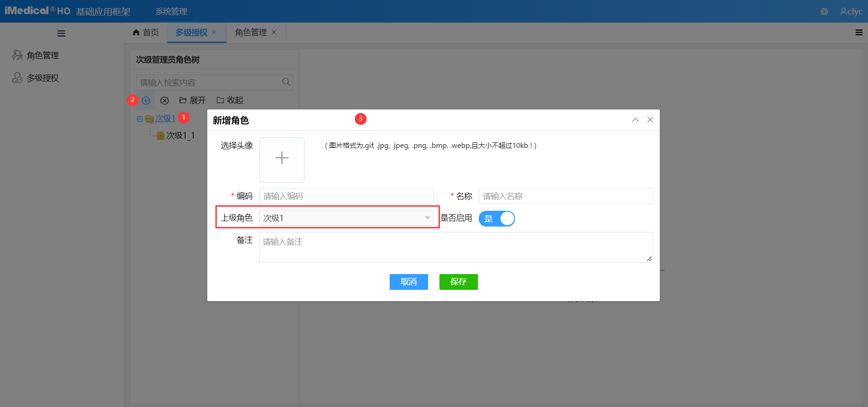Click the right-side hamburger menu toggle

point(858,32)
